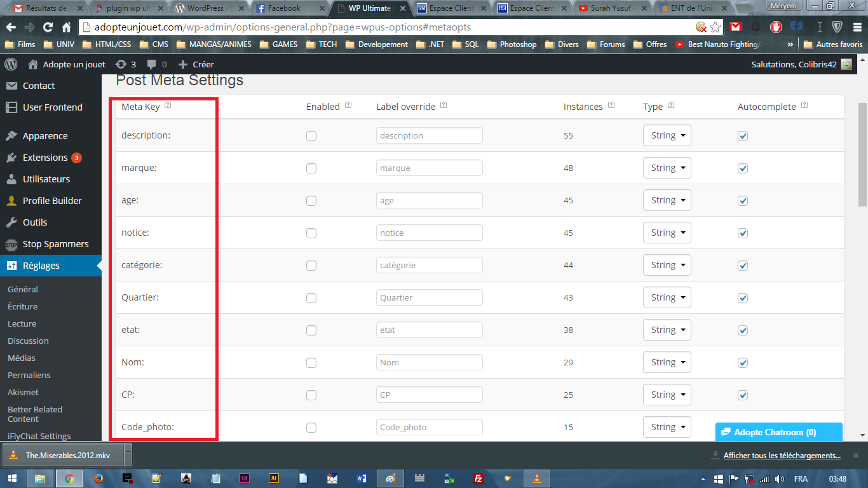This screenshot has width=868, height=488.
Task: Go to browser home page icon
Action: (66, 27)
